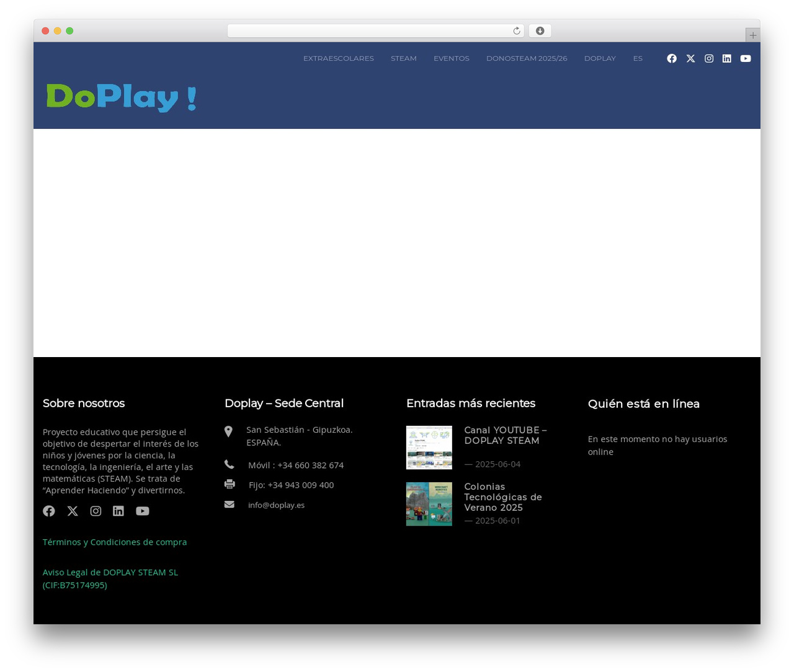794x672 pixels.
Task: Open the EXTRAESCOLARES menu
Action: click(x=339, y=58)
